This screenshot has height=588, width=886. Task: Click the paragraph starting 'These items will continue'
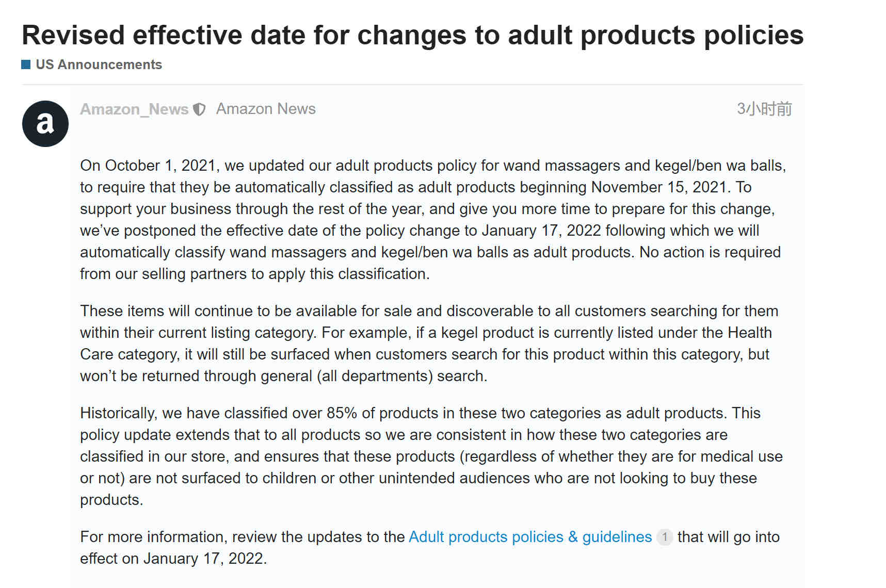(x=429, y=344)
